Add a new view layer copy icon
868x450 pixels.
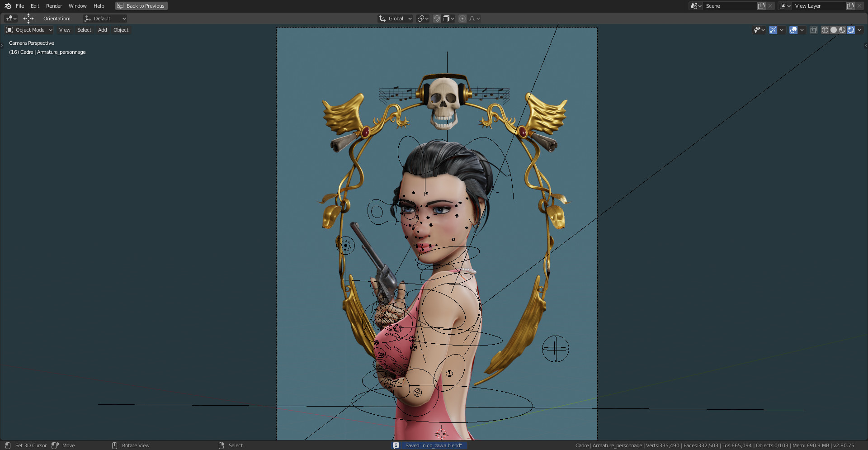850,6
